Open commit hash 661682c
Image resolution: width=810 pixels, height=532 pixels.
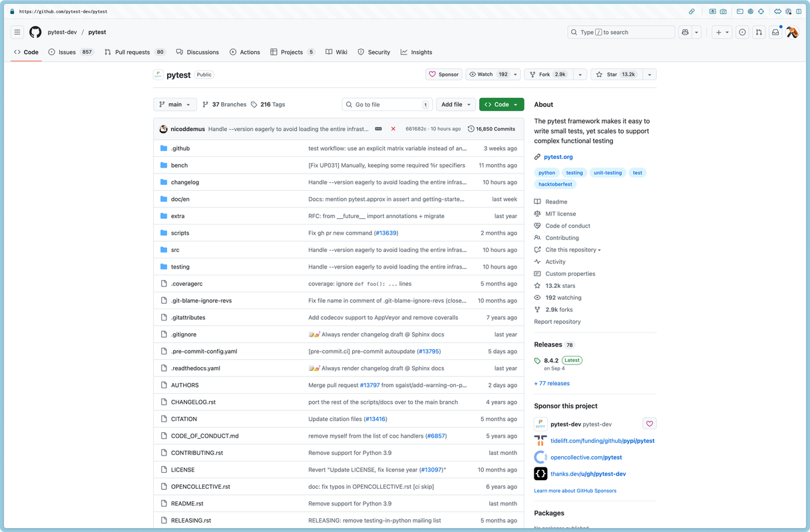pos(416,129)
